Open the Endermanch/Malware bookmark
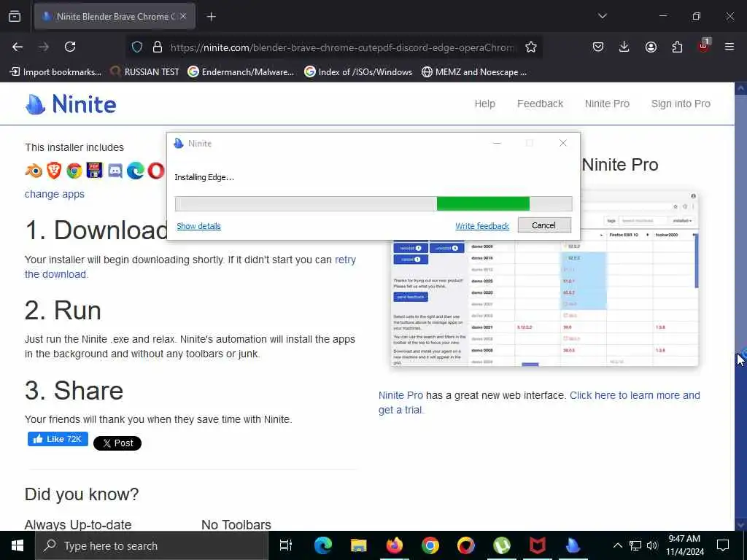The image size is (747, 560). [241, 72]
